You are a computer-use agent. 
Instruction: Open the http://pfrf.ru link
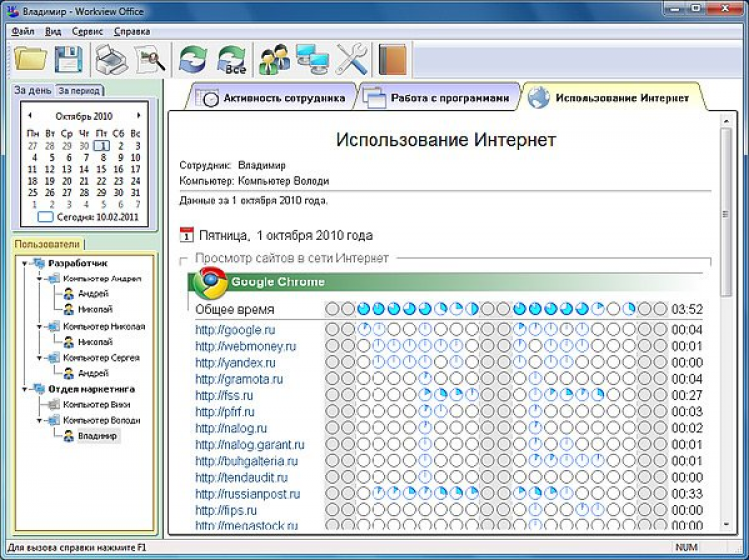point(225,412)
